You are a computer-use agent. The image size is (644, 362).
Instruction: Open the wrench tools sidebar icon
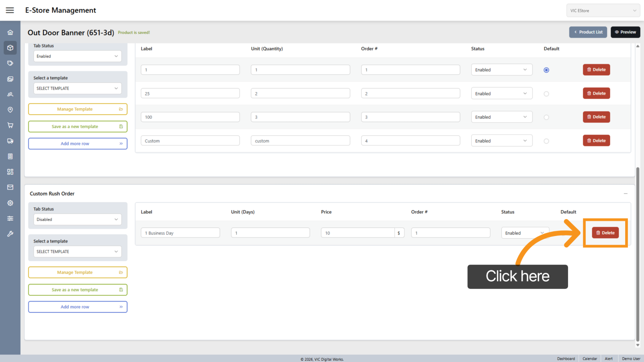pos(10,234)
